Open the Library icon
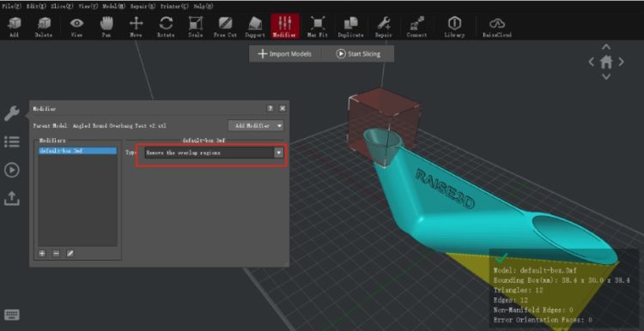 pyautogui.click(x=454, y=27)
